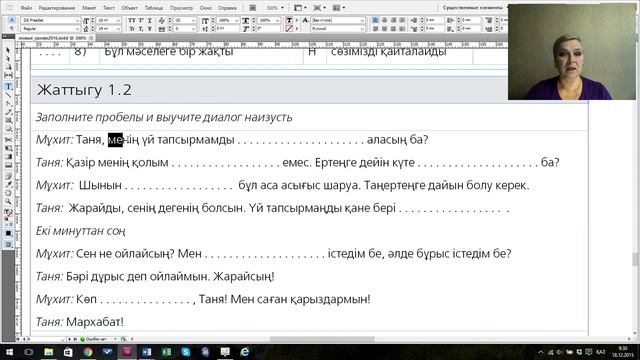Viewport: 640px width, 360px height.
Task: Open the Окно menu
Action: coord(205,8)
